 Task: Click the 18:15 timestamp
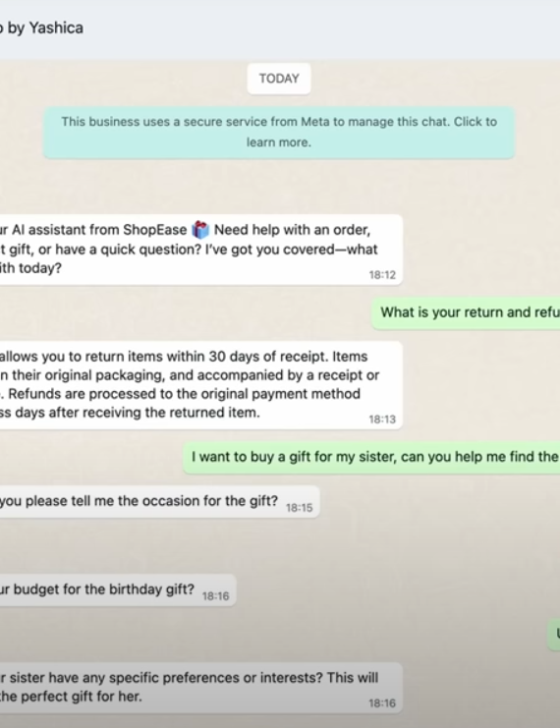click(x=299, y=508)
